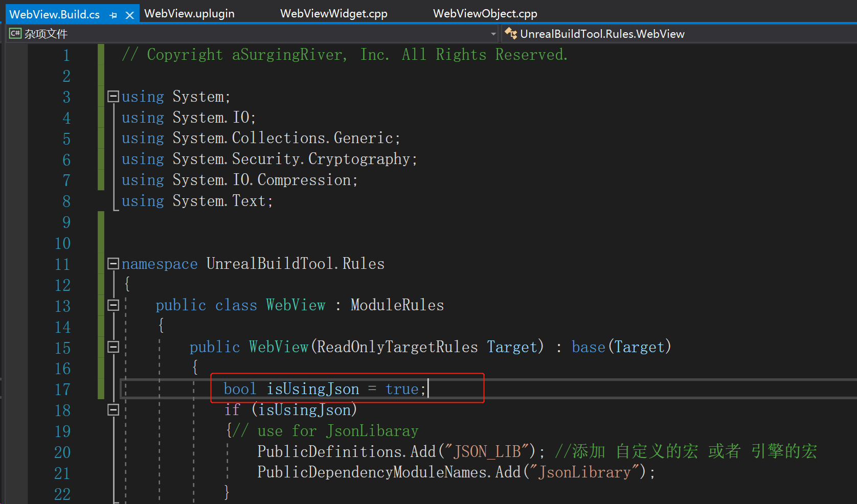Click on 'using System.IO;' text
This screenshot has width=857, height=504.
tap(189, 117)
